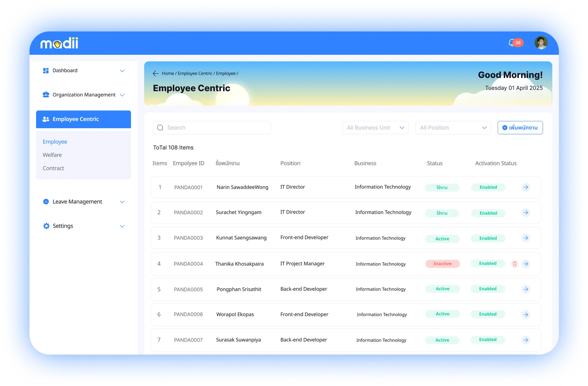The height and width of the screenshot is (386, 588).
Task: Open details arrow for Kunnat Saengsawang
Action: point(526,238)
